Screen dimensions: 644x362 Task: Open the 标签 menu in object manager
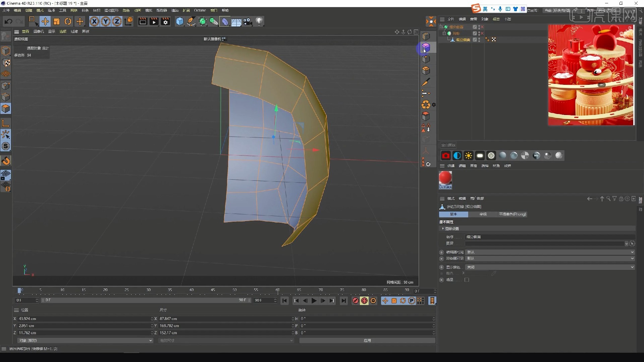click(496, 19)
